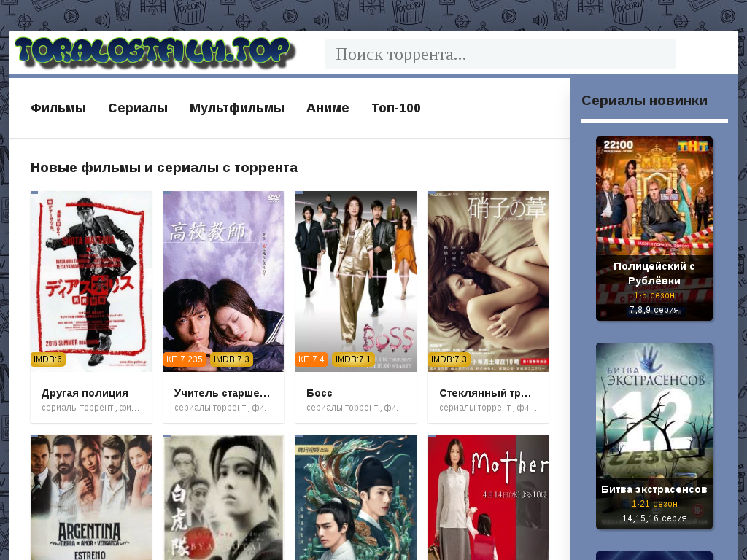This screenshot has width=747, height=560.
Task: Click the Босс series poster
Action: point(356,281)
